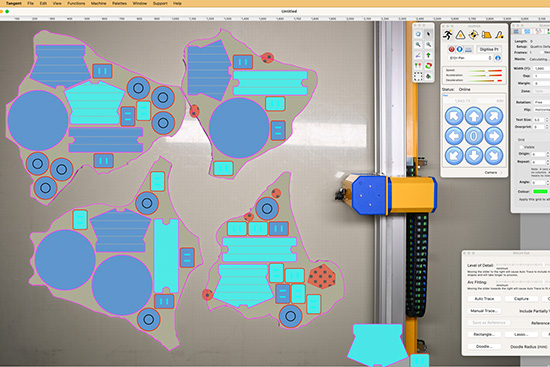550x367 pixels.
Task: Click the zero home button in jog pad
Action: [x=474, y=136]
